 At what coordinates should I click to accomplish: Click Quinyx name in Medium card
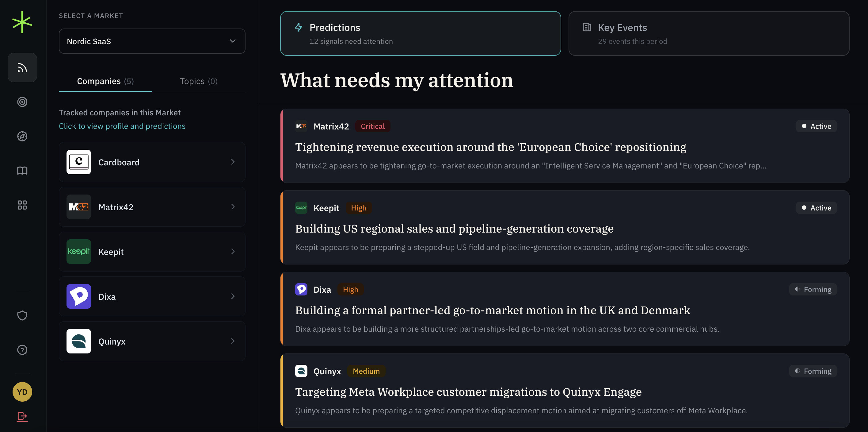click(327, 371)
